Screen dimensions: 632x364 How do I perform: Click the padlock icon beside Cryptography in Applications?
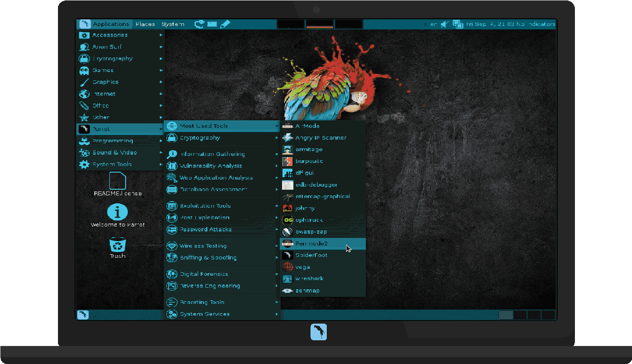pos(84,58)
